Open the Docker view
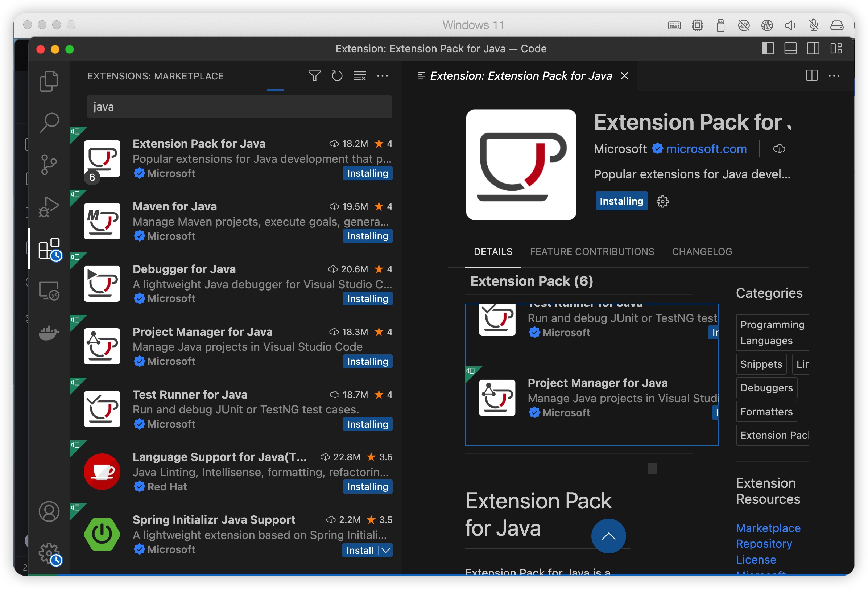This screenshot has height=589, width=868. (x=49, y=333)
